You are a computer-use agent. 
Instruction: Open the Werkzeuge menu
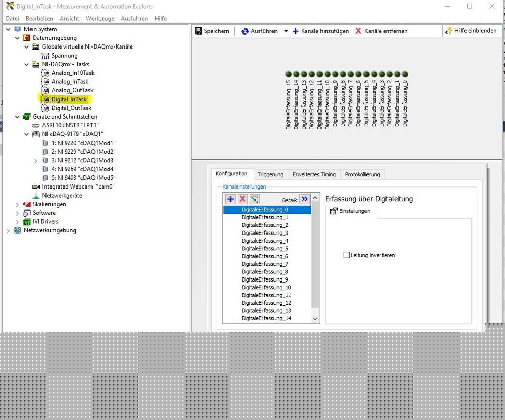[x=100, y=18]
